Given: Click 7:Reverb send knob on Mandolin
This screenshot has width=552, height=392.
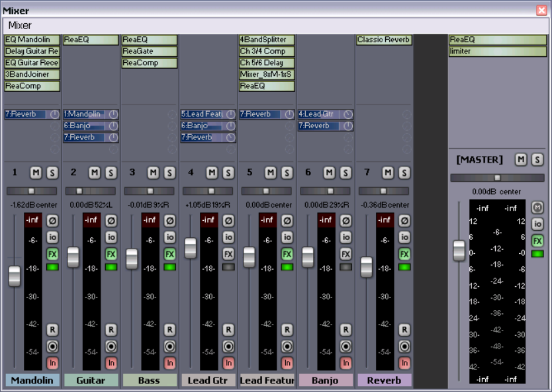Looking at the screenshot, I should 54,114.
